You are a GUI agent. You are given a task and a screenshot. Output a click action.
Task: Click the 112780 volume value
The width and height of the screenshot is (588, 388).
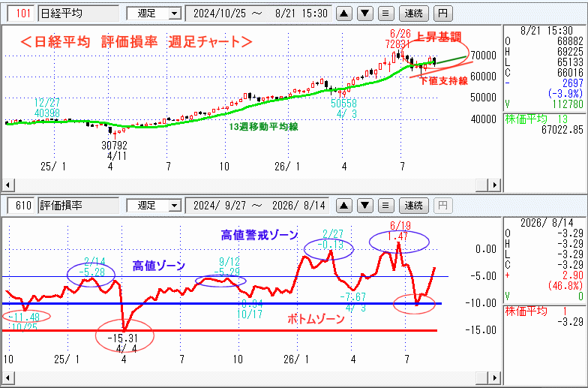(x=568, y=104)
